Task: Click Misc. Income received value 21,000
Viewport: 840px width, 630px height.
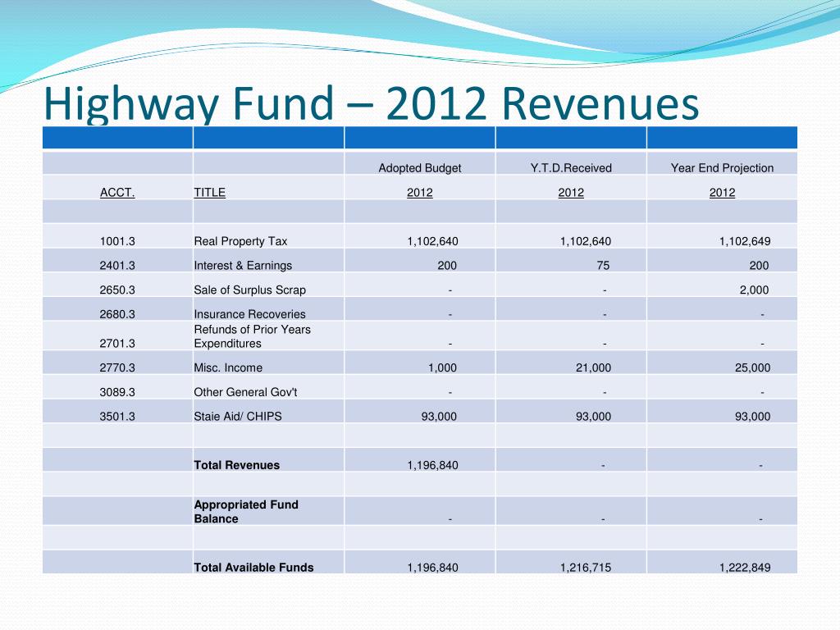Action: click(593, 367)
